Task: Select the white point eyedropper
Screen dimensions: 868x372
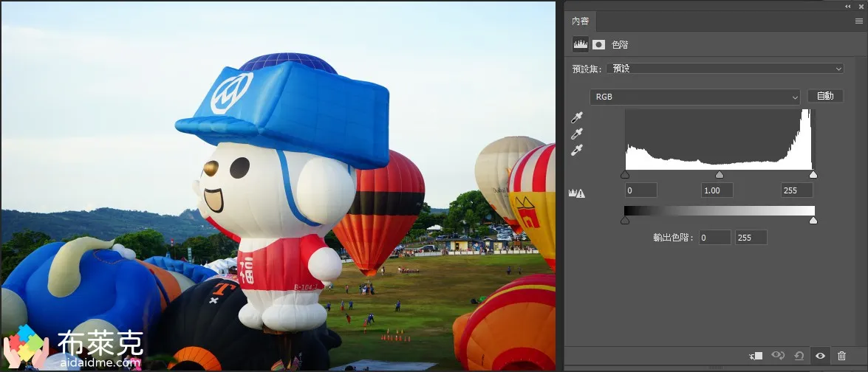Action: tap(578, 150)
